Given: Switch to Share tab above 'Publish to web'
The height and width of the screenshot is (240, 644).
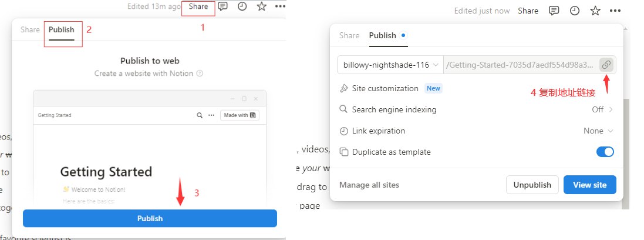Looking at the screenshot, I should click(30, 29).
